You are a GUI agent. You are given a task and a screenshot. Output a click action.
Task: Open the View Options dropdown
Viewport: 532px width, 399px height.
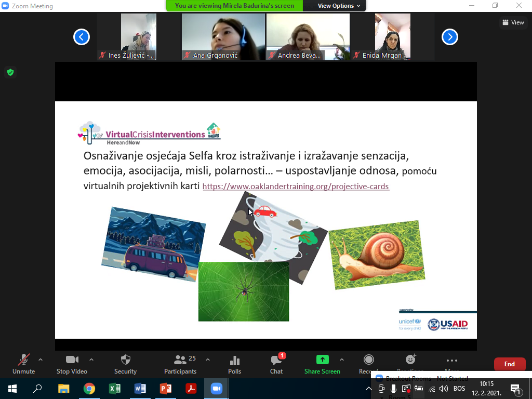point(336,6)
